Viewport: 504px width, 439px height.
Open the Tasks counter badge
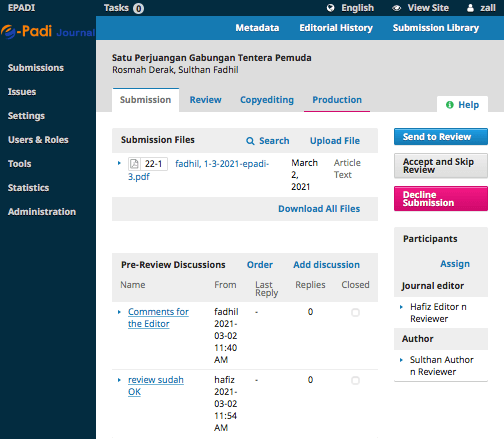click(138, 8)
